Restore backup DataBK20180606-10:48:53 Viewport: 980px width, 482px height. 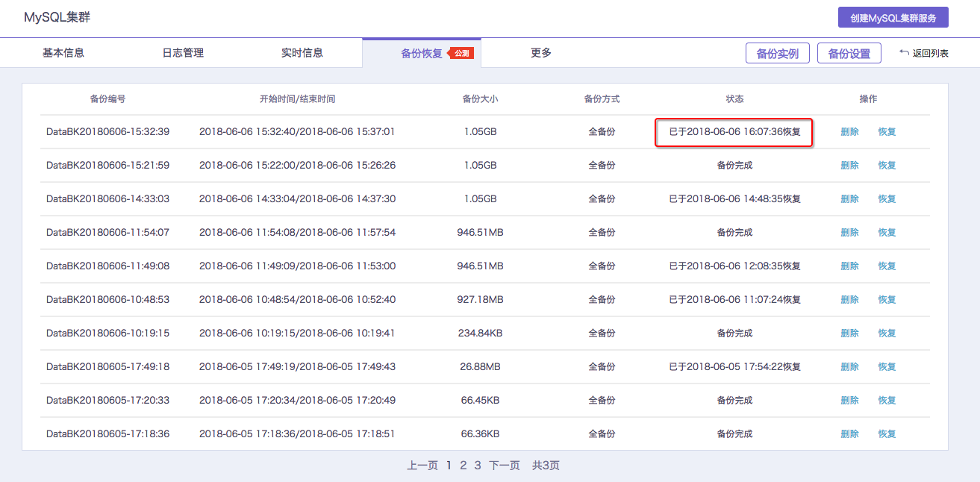coord(887,300)
